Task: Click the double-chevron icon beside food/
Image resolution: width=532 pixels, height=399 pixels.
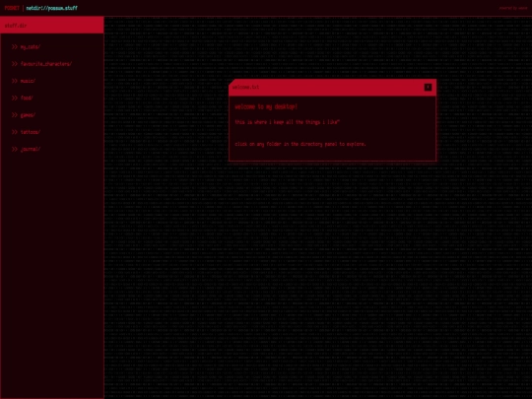Action: (15, 98)
